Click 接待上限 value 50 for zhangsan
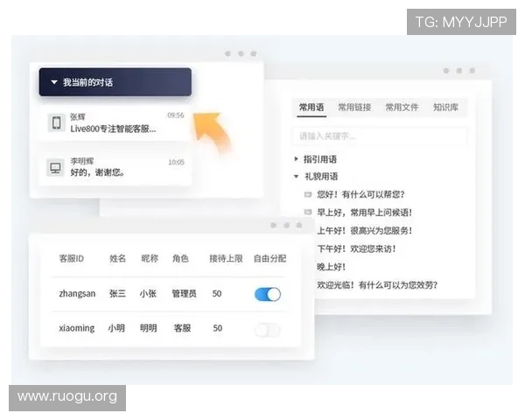 (217, 294)
